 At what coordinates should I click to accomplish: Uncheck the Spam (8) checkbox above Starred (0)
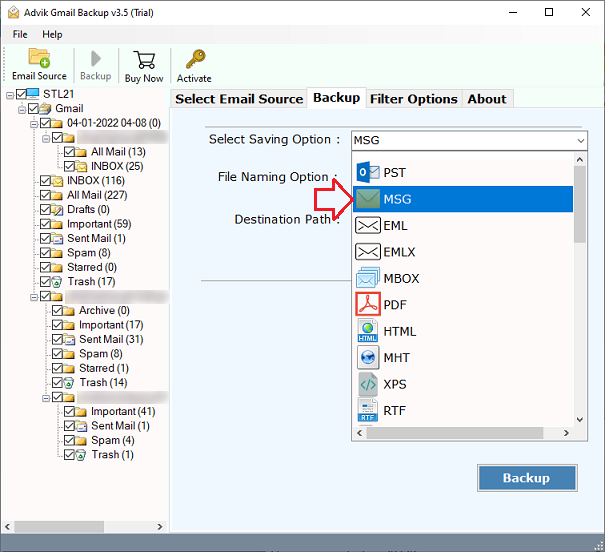[45, 253]
